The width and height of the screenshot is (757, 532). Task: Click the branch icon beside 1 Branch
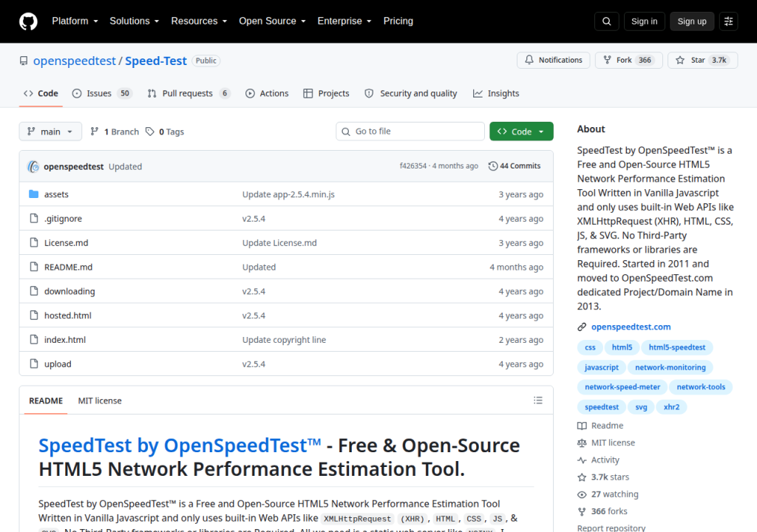95,132
